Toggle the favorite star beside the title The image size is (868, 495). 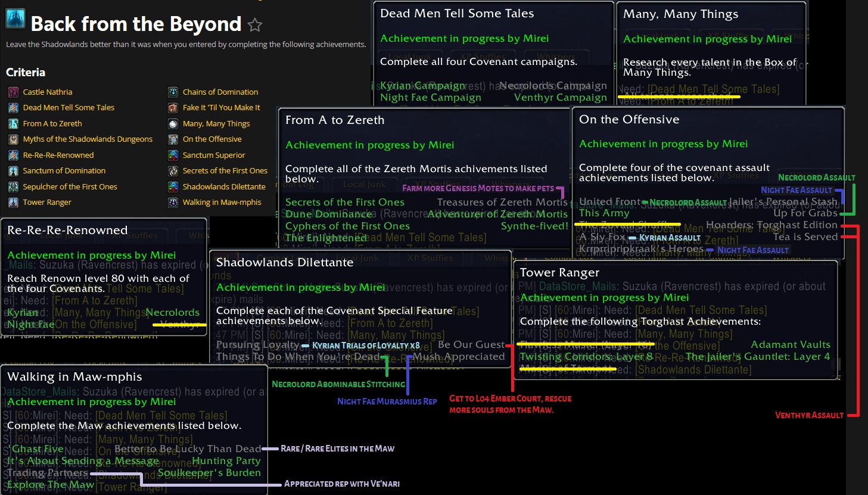click(255, 24)
